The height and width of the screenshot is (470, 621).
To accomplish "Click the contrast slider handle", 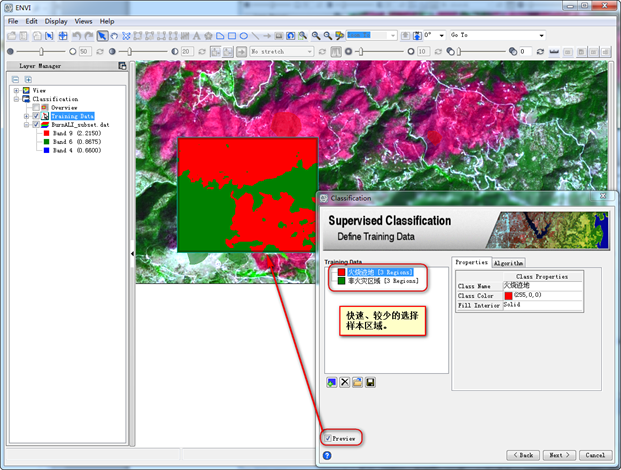I will [130, 51].
